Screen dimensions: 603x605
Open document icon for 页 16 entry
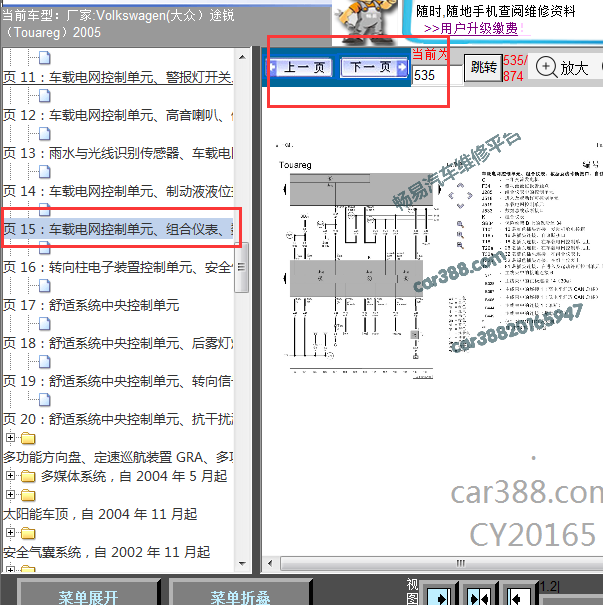[x=45, y=248]
